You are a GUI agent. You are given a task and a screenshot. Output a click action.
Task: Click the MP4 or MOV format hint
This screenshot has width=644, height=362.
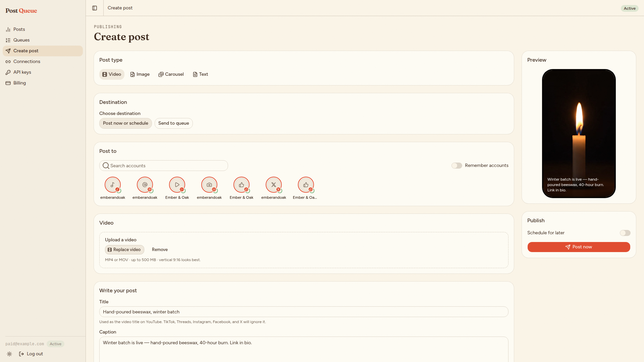pos(153,260)
